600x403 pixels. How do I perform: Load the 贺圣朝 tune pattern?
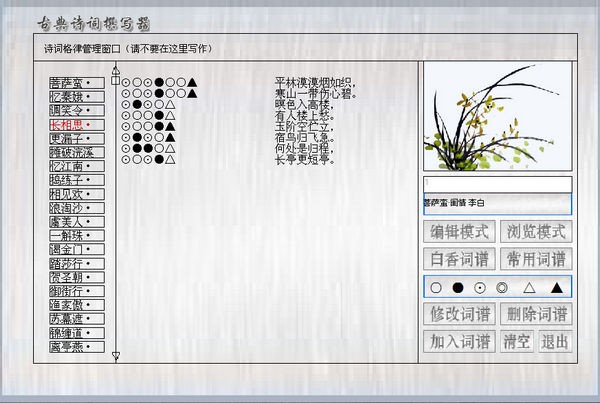tap(77, 277)
